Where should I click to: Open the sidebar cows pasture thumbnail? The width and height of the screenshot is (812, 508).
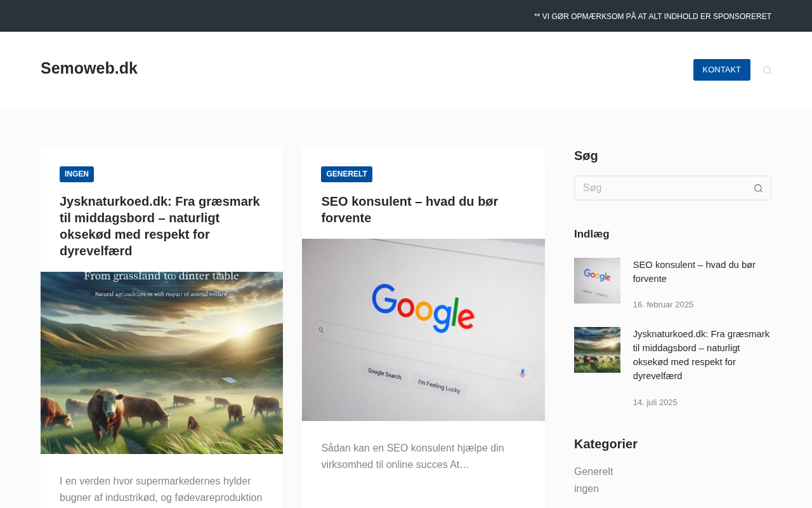point(597,350)
